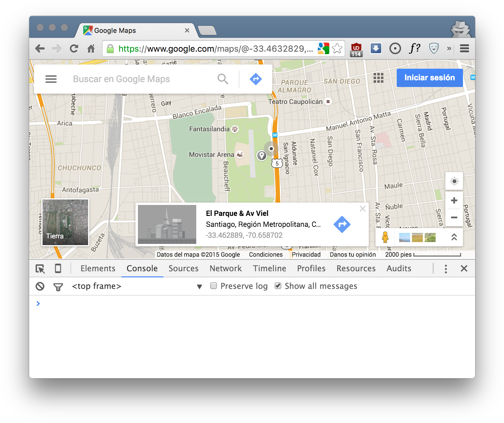Click the magnifier search icon in Maps
The width and height of the screenshot is (504, 423).
[223, 79]
